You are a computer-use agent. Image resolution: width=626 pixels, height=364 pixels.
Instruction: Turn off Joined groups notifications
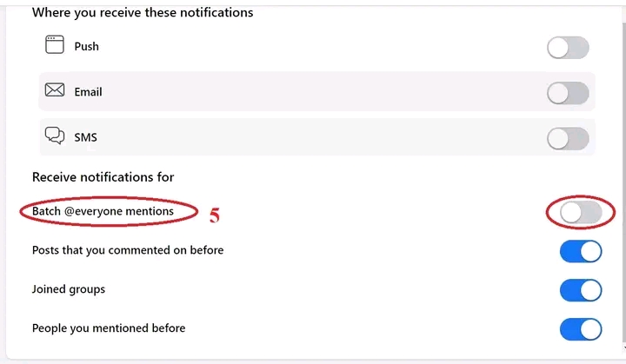pyautogui.click(x=581, y=290)
